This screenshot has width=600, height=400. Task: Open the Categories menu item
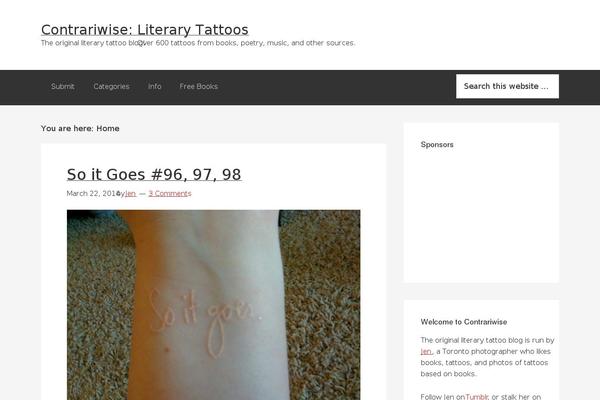pos(111,87)
